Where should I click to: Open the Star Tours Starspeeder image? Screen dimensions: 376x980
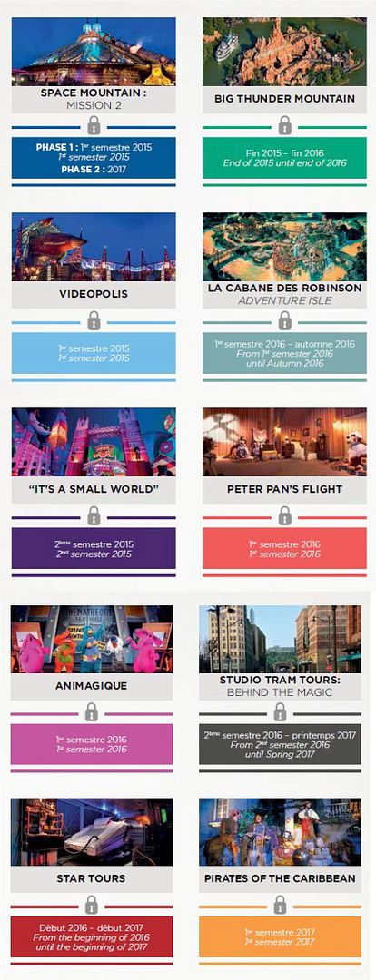92,832
